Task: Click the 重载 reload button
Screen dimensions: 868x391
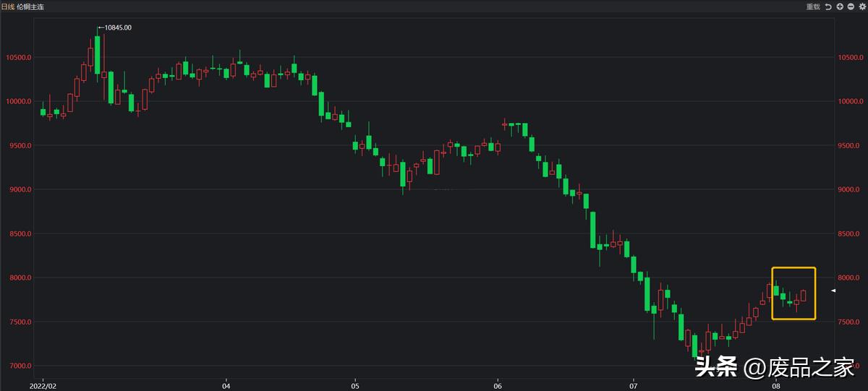Action: coord(813,7)
